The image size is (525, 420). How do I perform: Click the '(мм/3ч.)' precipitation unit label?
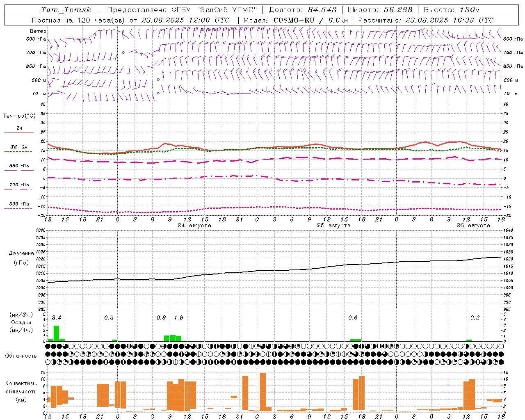pos(21,315)
